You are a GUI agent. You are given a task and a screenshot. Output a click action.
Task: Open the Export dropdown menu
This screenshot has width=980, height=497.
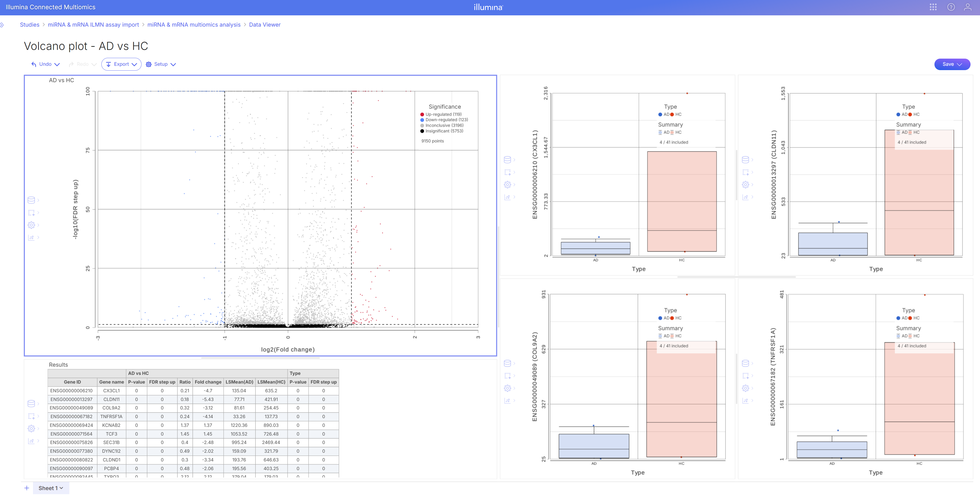click(121, 64)
